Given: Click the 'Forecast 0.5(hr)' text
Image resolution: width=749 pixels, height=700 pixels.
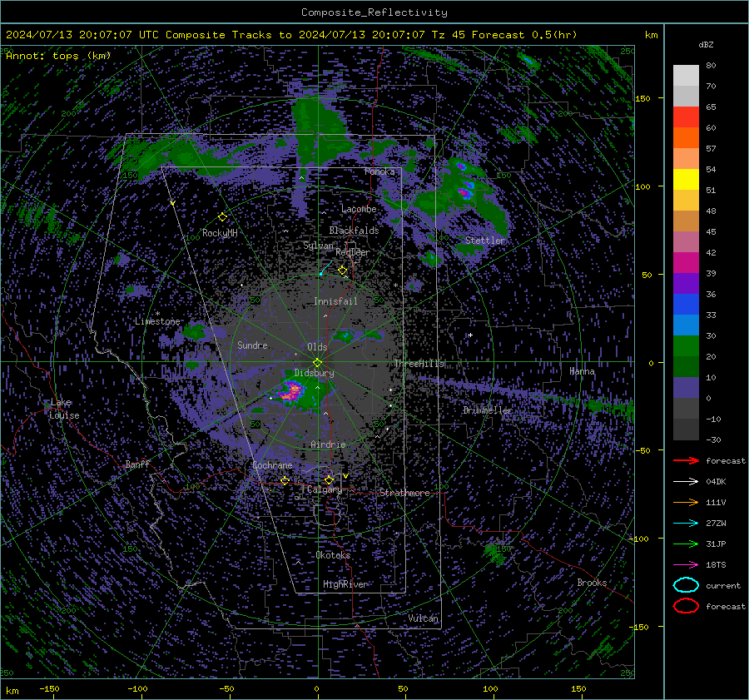Looking at the screenshot, I should [x=524, y=35].
